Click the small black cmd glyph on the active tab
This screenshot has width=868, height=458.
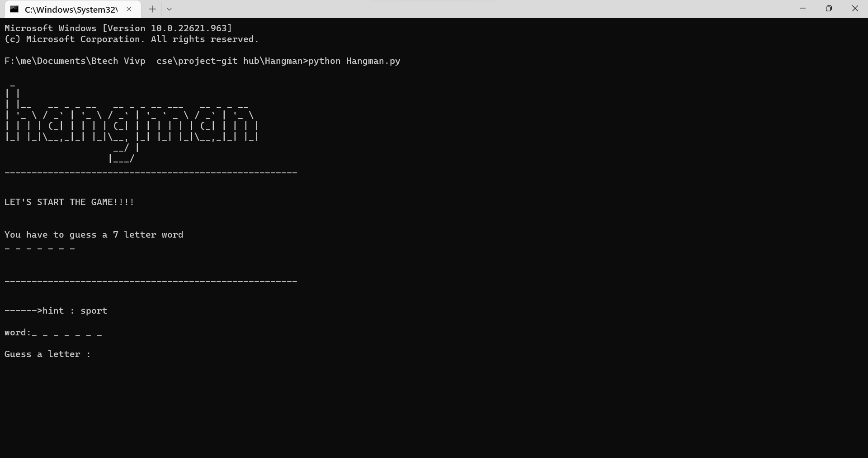click(x=15, y=9)
